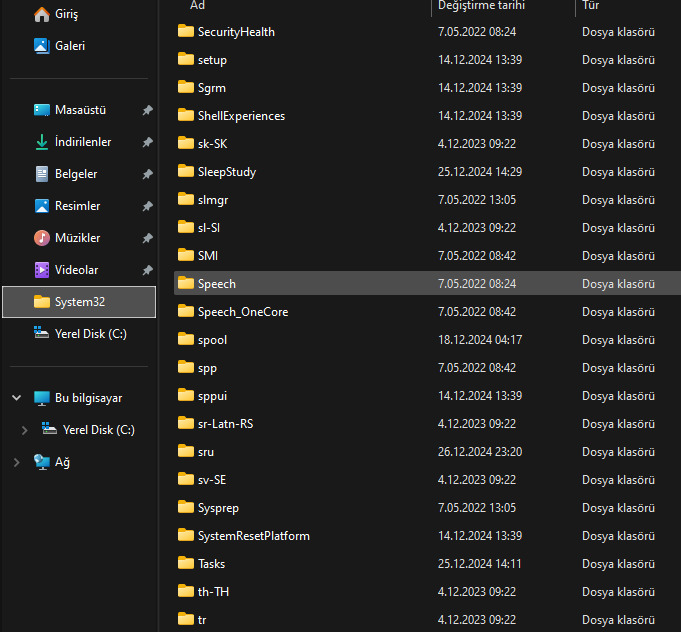Screen dimensions: 681x632
Task: Select the sl-SI folder name
Action: click(209, 228)
